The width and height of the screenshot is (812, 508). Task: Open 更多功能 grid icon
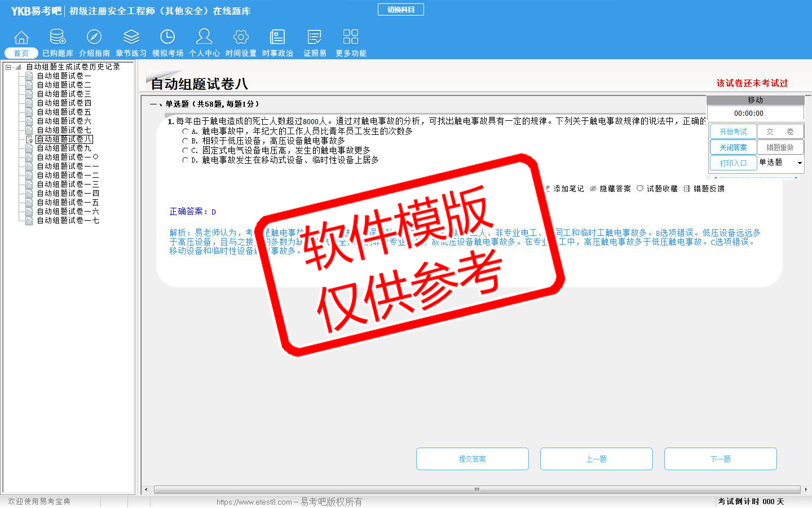pyautogui.click(x=351, y=37)
